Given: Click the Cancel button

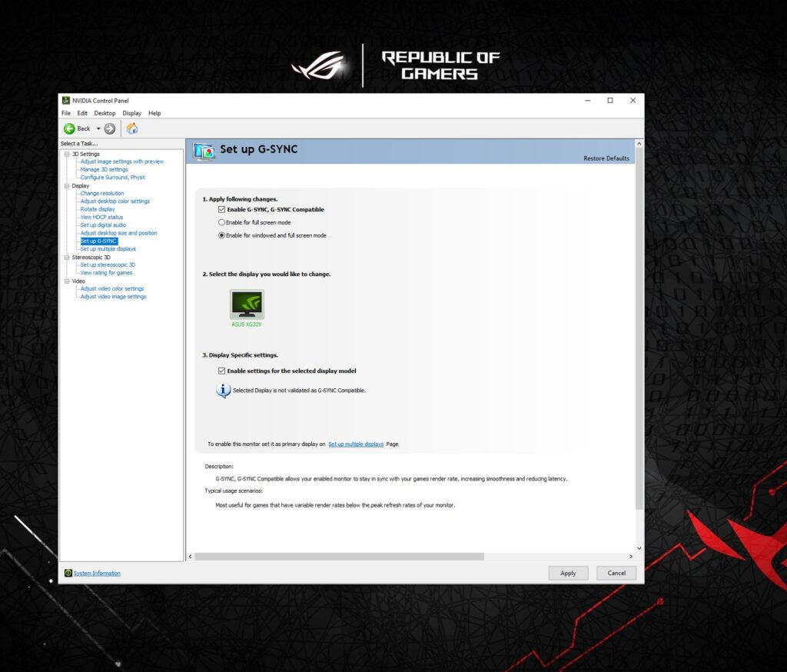Looking at the screenshot, I should 616,573.
